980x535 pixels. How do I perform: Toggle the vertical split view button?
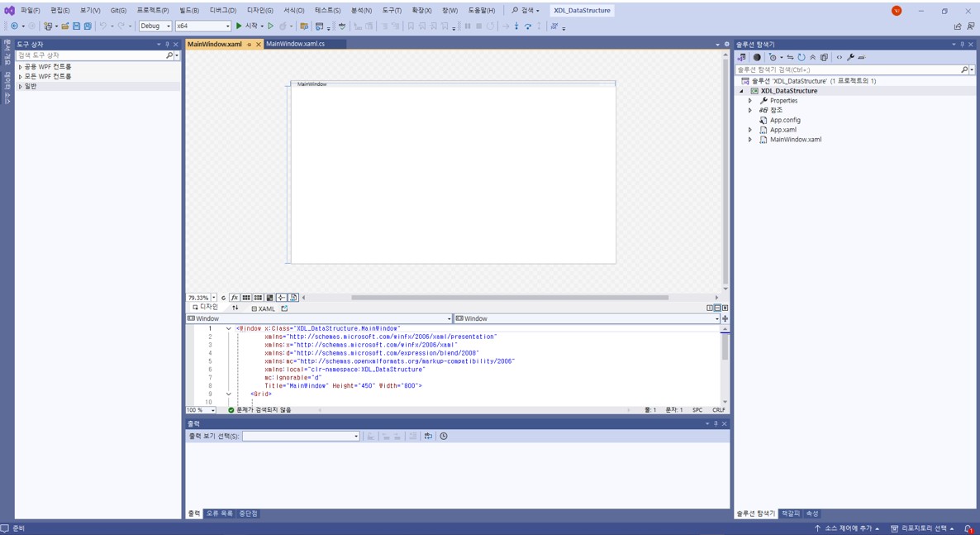click(x=710, y=308)
